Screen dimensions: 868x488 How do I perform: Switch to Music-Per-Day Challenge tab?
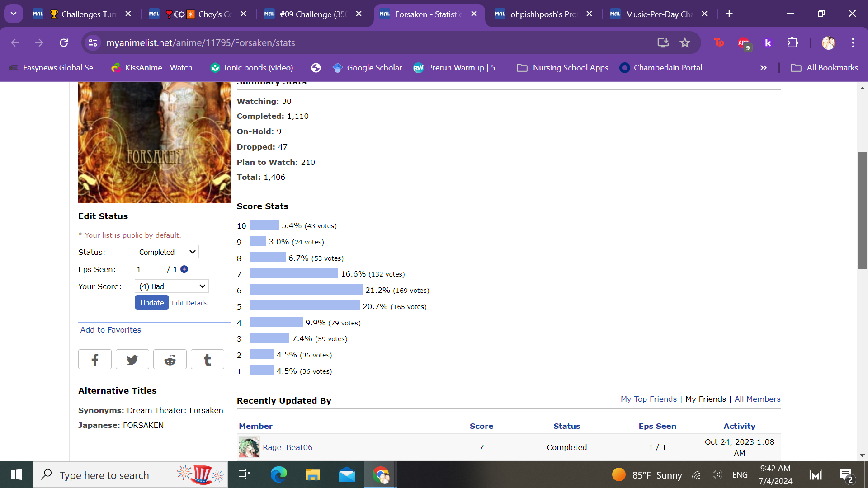click(x=659, y=14)
